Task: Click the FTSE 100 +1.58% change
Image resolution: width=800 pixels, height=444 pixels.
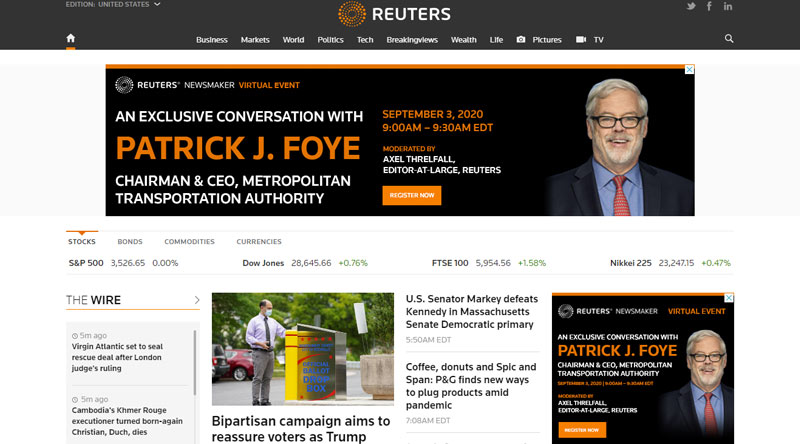Action: coord(532,263)
